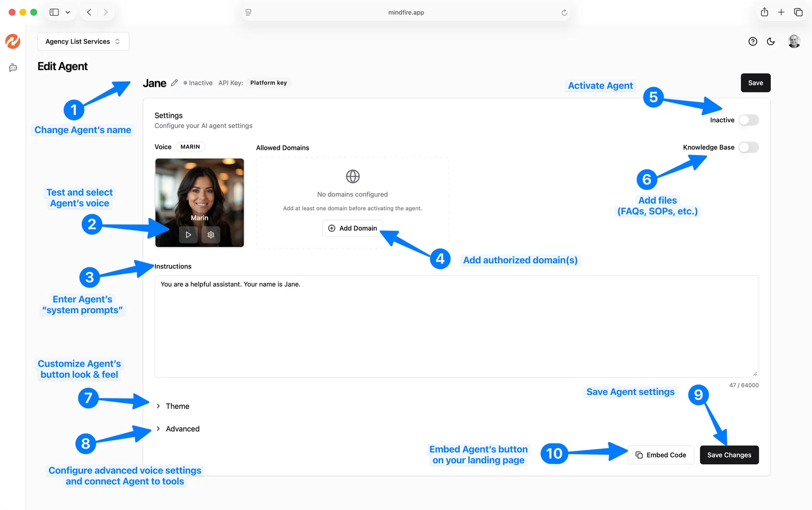
Task: Open the agents robot icon in sidebar
Action: [x=13, y=68]
